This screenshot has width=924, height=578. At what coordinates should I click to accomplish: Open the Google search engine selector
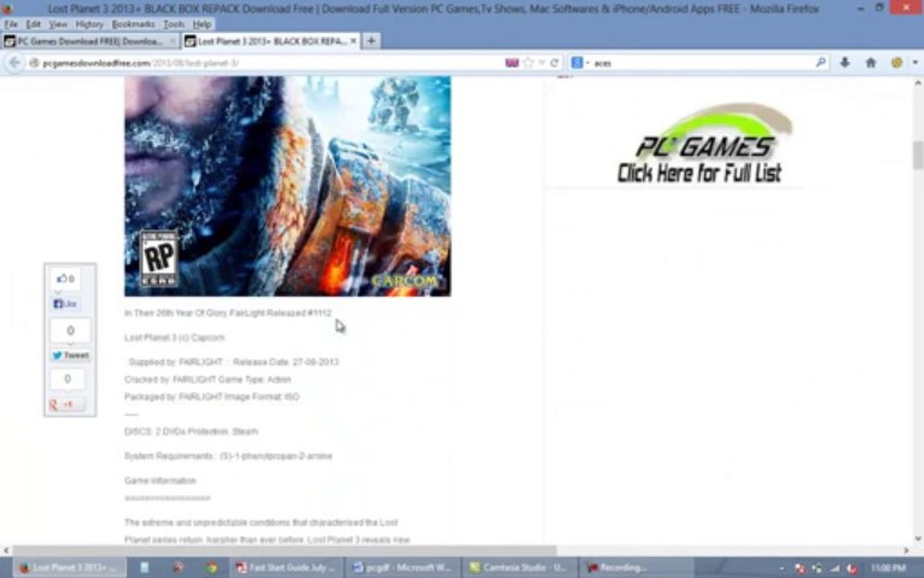tap(579, 63)
